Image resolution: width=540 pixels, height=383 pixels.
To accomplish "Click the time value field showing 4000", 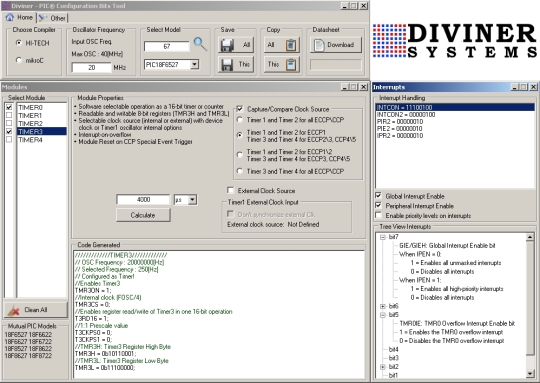I will 143,200.
